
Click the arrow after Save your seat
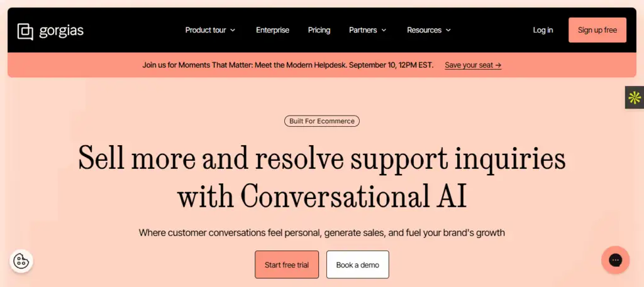coord(498,65)
